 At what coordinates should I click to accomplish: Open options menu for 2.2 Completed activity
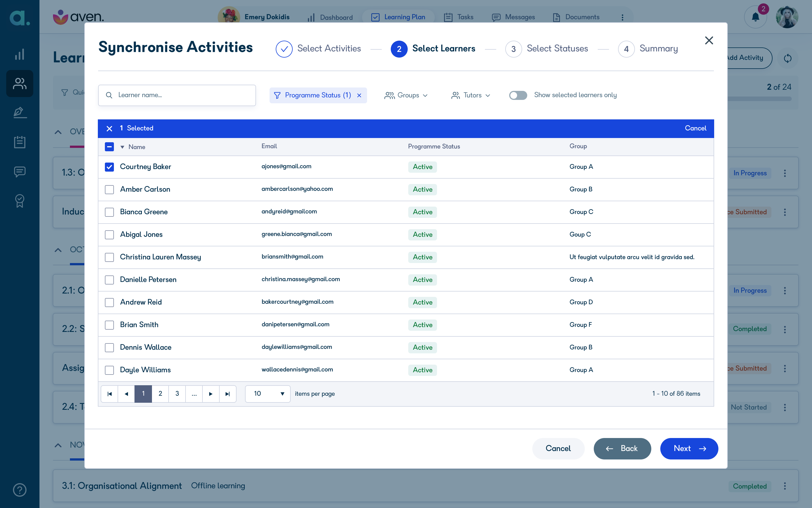(x=785, y=329)
